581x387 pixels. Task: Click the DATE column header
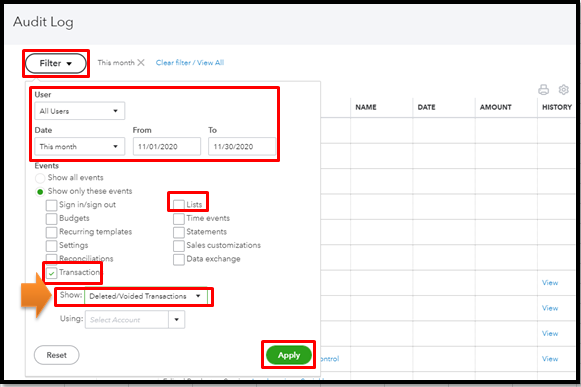click(426, 108)
